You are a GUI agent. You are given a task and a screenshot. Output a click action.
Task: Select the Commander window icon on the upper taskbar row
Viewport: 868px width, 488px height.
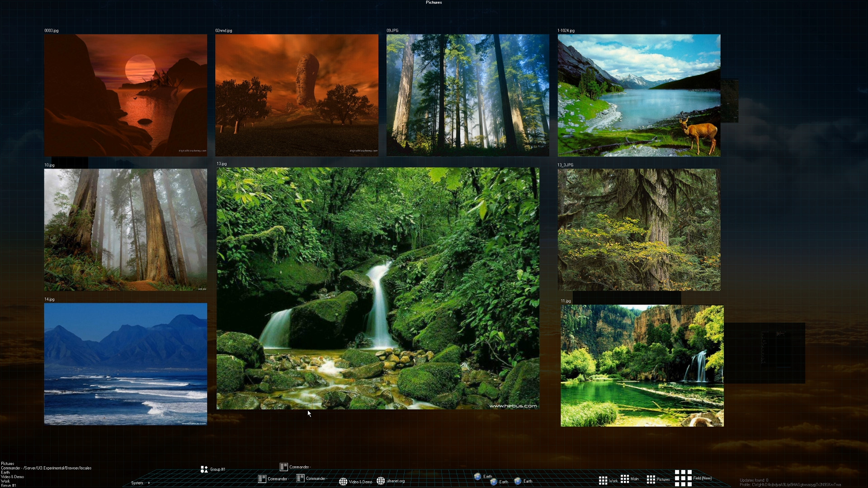click(x=284, y=467)
